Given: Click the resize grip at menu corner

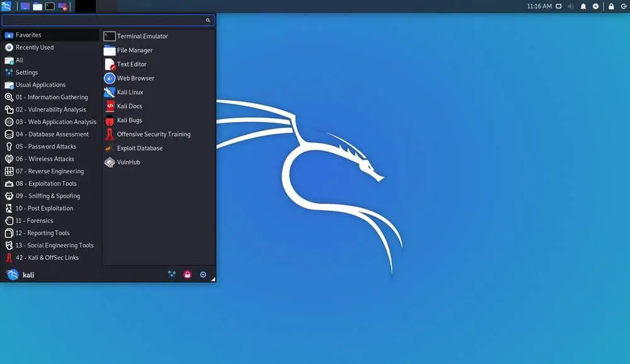Looking at the screenshot, I should [x=213, y=279].
